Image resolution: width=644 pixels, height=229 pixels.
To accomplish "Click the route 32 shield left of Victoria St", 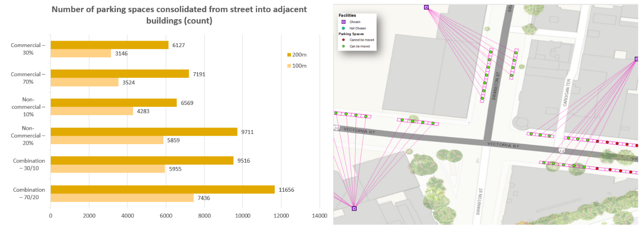I will tap(336, 127).
